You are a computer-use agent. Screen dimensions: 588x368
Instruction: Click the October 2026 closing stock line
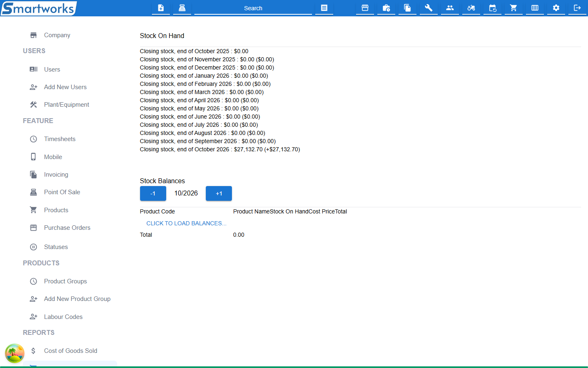coord(220,149)
